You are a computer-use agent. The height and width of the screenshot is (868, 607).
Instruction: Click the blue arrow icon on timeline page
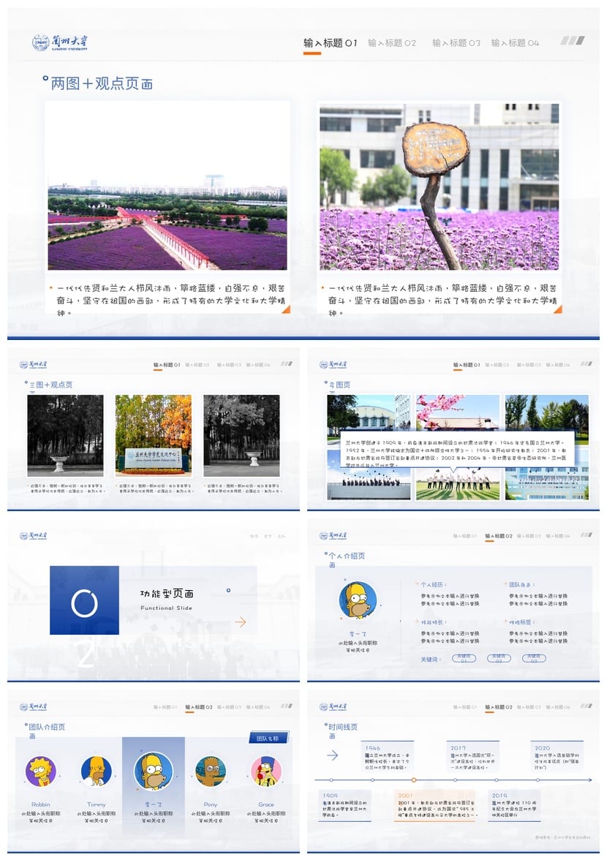tap(332, 755)
